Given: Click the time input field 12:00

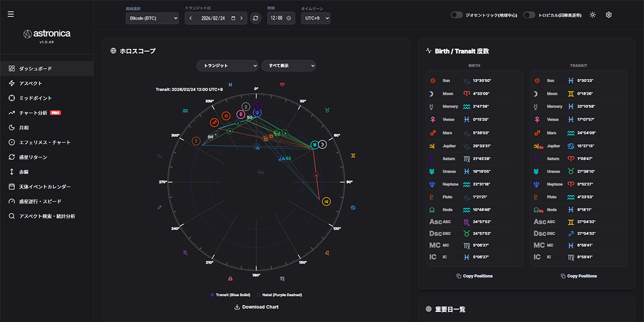Looking at the screenshot, I should point(281,18).
